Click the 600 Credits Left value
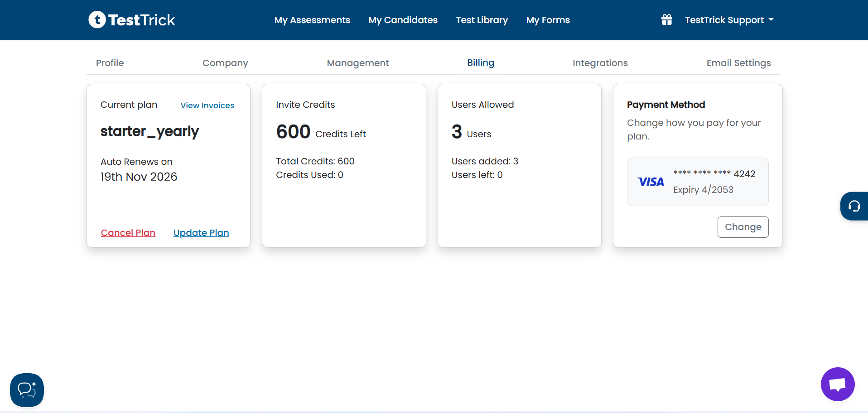Viewport: 868px width, 413px height. pyautogui.click(x=321, y=132)
